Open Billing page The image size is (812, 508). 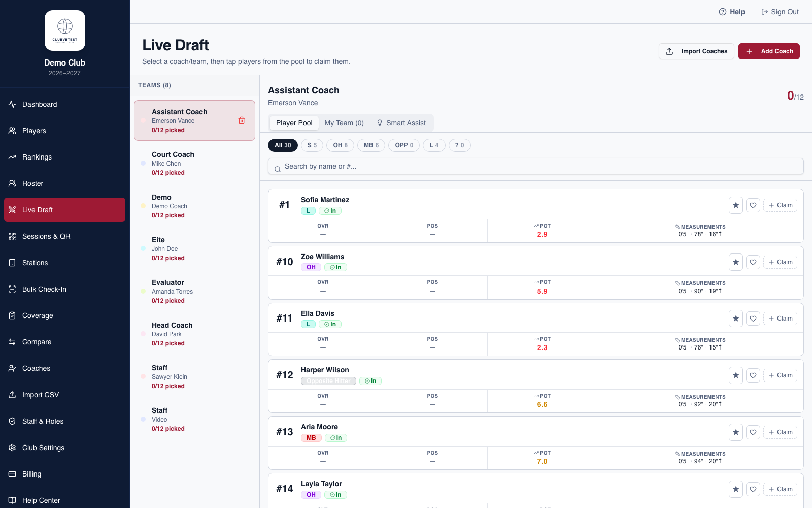tap(64, 474)
